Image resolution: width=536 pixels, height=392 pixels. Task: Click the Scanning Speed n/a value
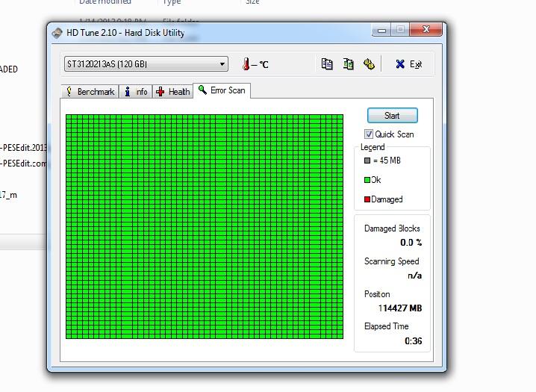coord(414,275)
